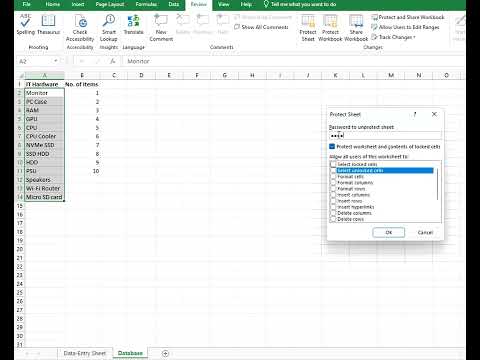480x360 pixels.
Task: Switch to the Insert tab
Action: pos(78,4)
